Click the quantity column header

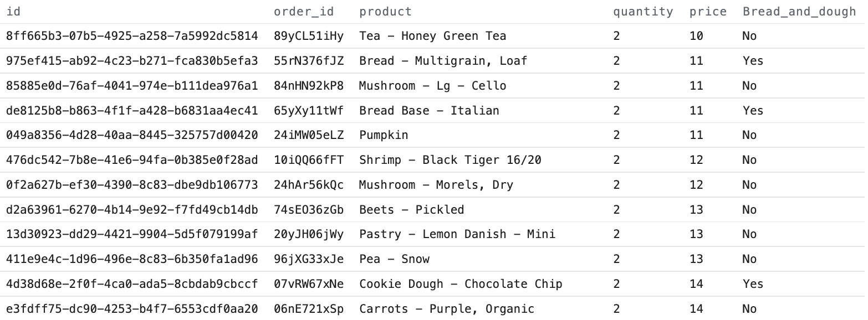pos(643,12)
